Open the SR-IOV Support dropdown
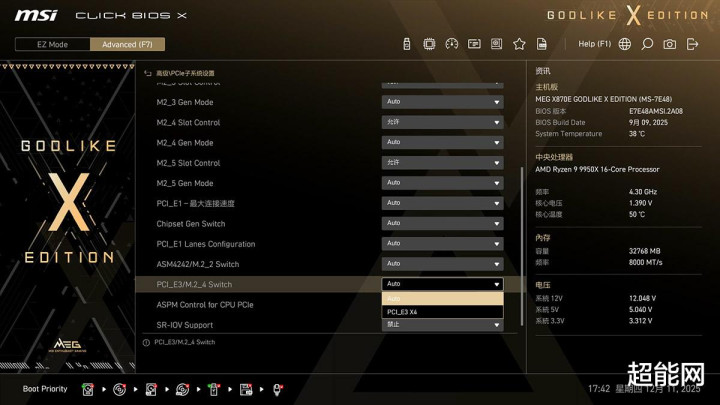720x405 pixels. tap(442, 325)
